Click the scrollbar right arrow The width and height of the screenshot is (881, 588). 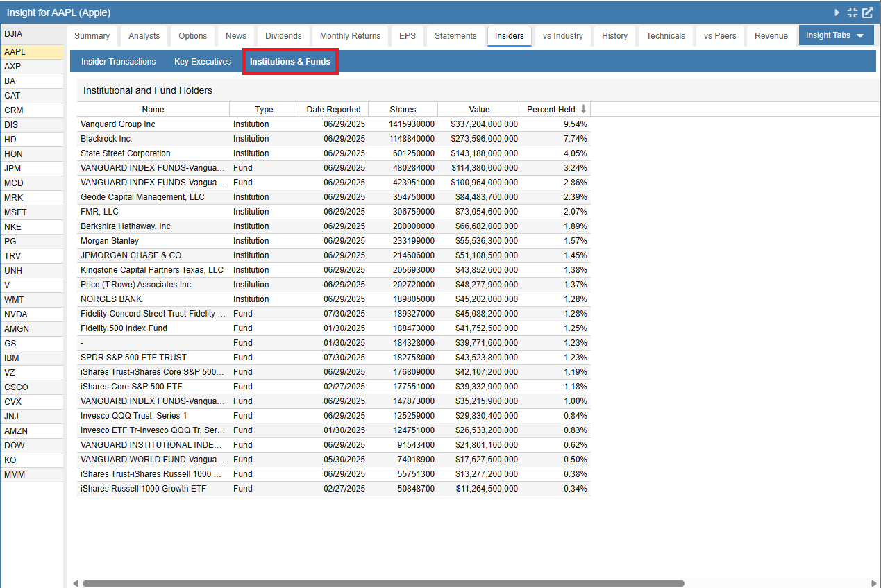873,583
